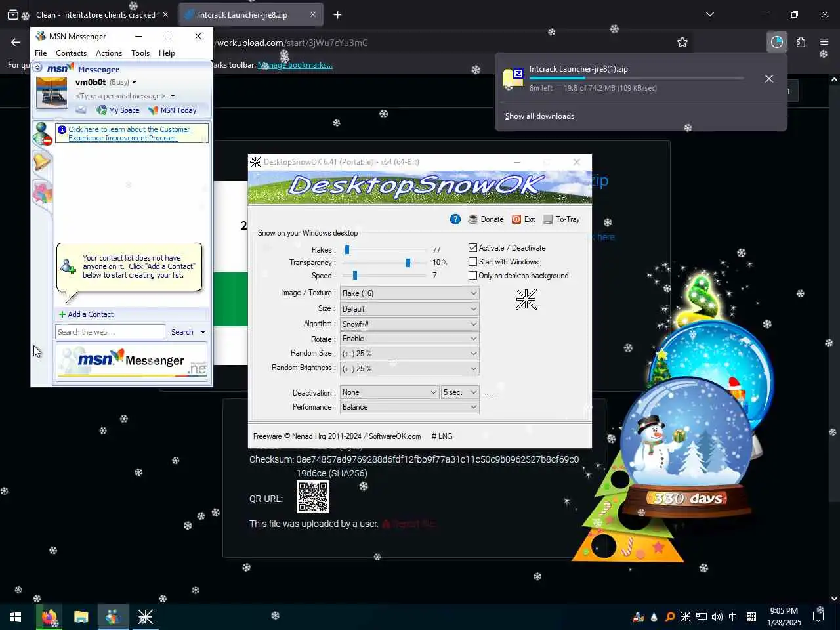Click the # LNG language link

[x=442, y=436]
